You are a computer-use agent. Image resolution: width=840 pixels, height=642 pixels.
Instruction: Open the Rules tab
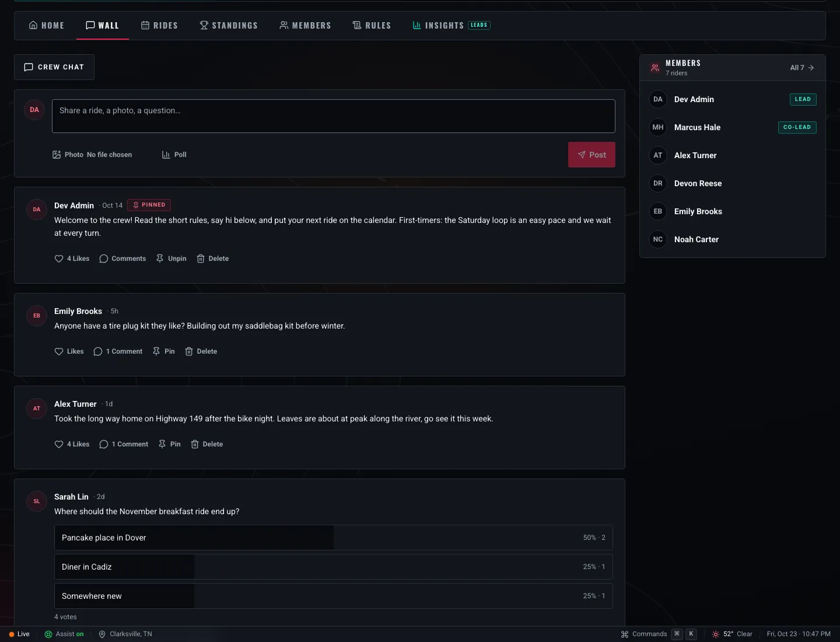[372, 26]
